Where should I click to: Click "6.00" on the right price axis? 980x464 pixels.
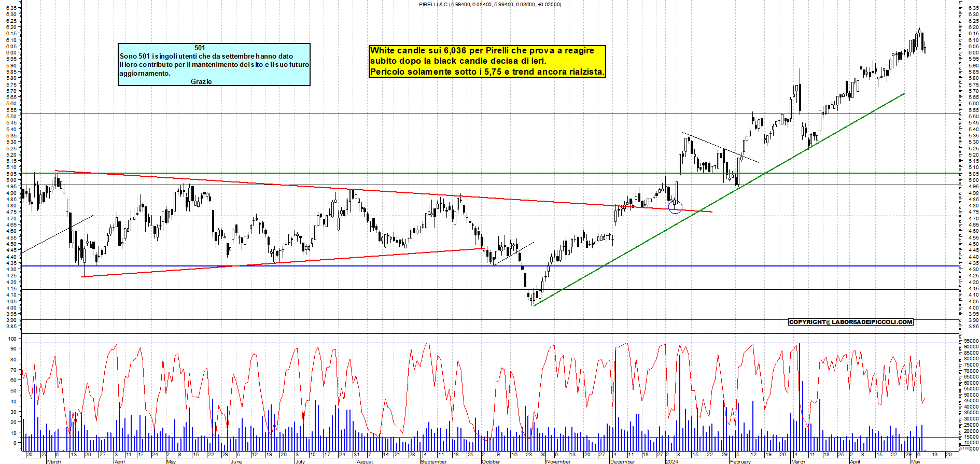point(973,53)
